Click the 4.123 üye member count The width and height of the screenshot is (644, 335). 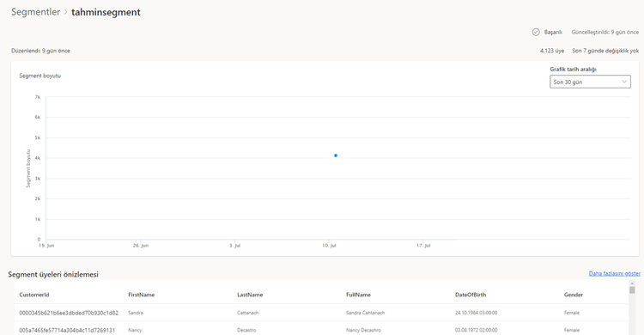[x=552, y=51]
